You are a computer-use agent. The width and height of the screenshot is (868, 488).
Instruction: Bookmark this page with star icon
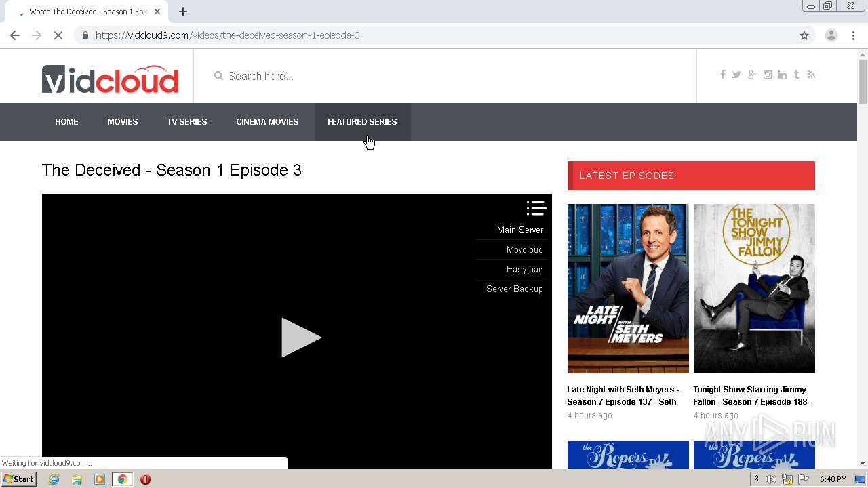(x=804, y=35)
